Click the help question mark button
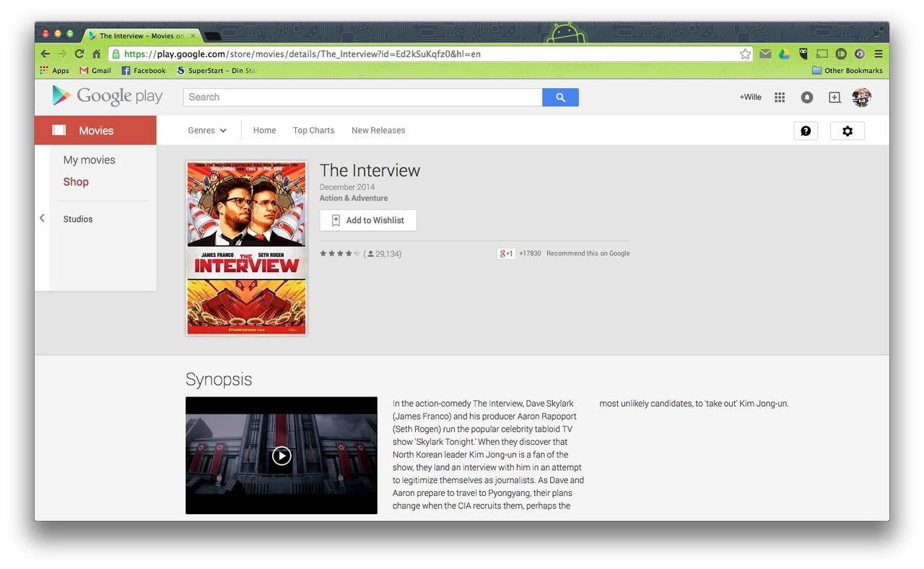 806,131
